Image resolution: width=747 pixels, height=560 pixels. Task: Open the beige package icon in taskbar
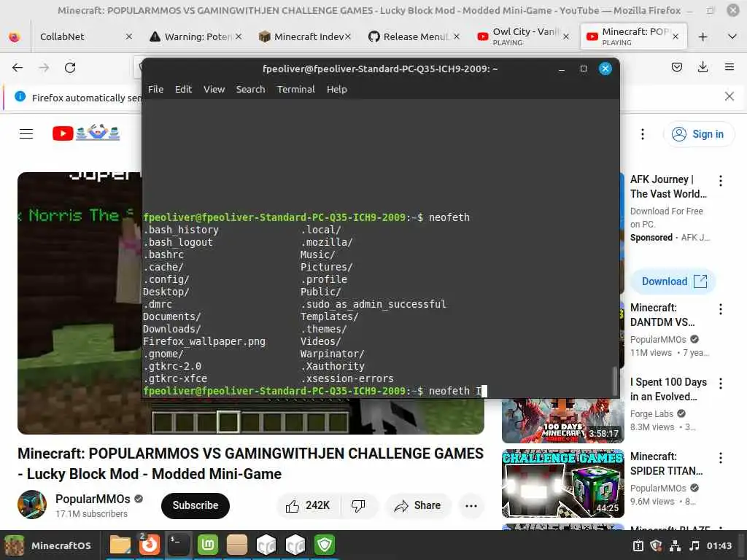[237, 545]
